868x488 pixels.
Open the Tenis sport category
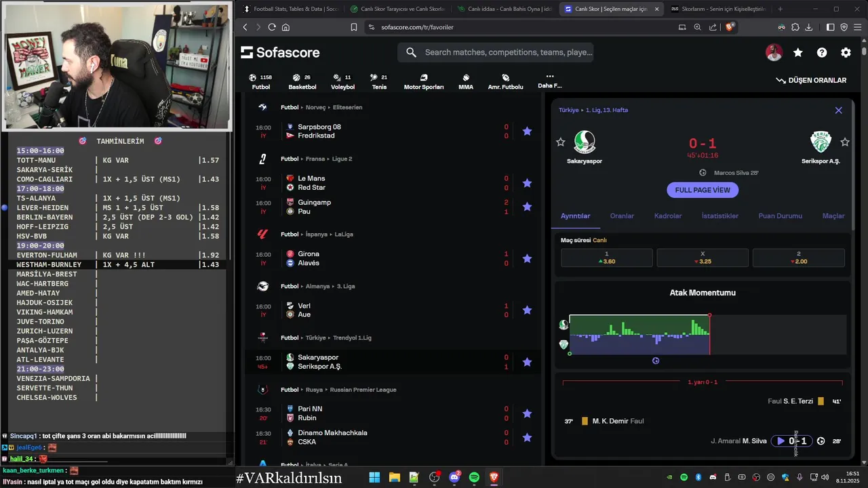pos(379,81)
